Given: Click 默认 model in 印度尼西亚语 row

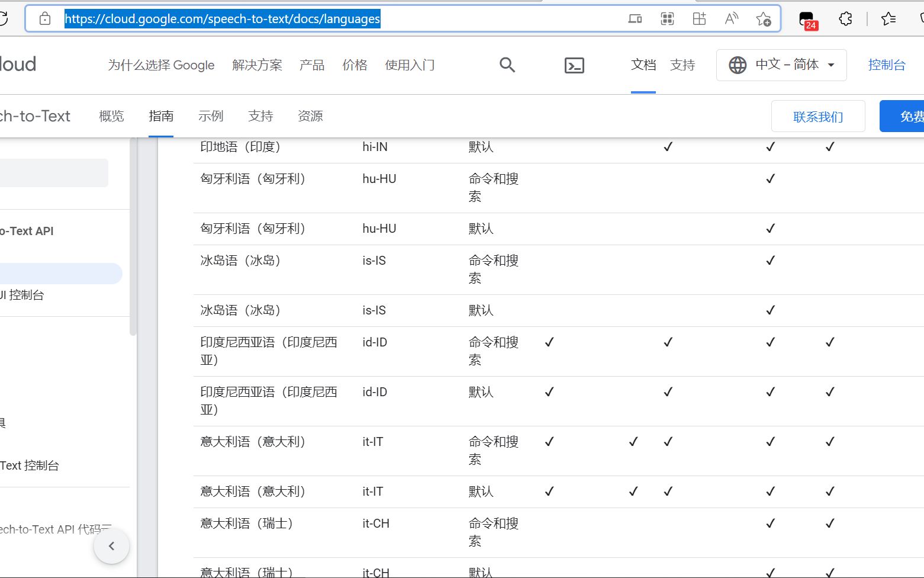Looking at the screenshot, I should click(481, 392).
